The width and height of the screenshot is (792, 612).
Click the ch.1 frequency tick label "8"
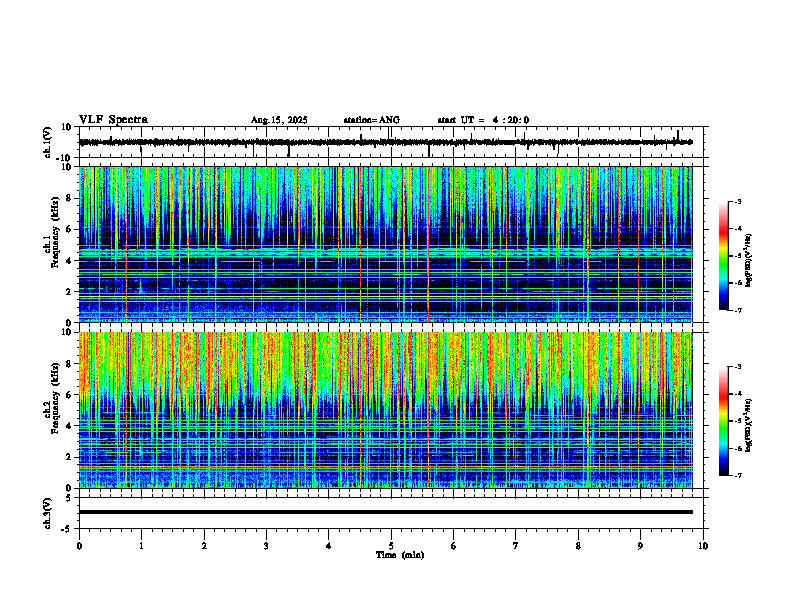(70, 198)
